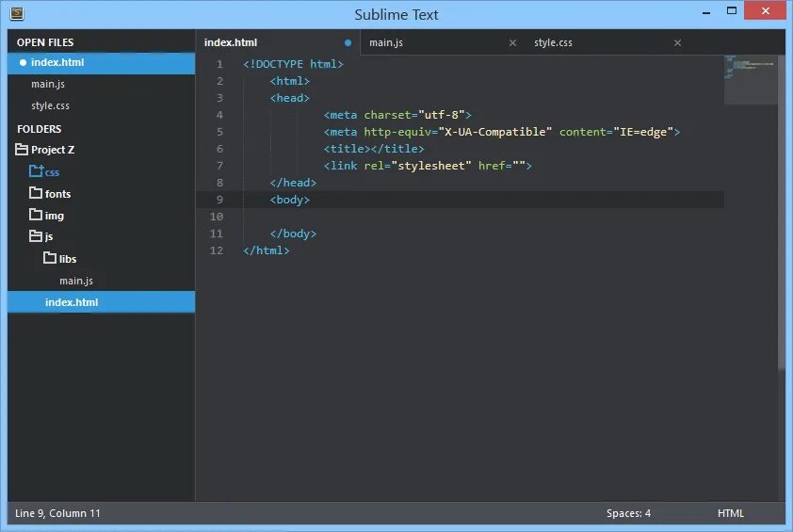Click the closing </head> tag
793x532 pixels.
coord(293,183)
